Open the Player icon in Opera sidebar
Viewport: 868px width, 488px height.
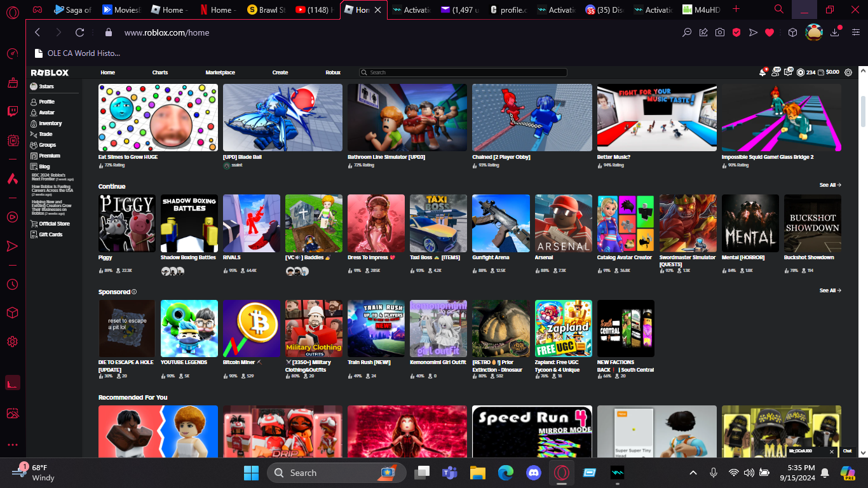click(x=12, y=217)
